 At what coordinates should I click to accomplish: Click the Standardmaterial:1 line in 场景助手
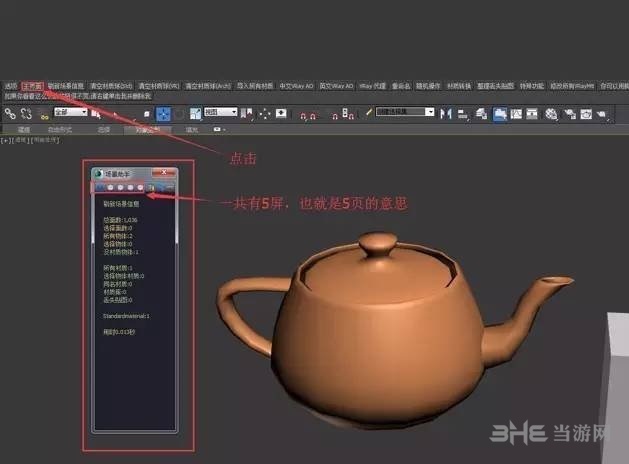126,316
